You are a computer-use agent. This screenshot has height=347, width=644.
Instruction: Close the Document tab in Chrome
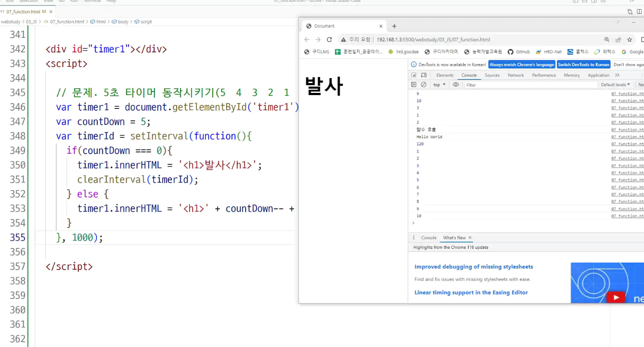click(381, 26)
